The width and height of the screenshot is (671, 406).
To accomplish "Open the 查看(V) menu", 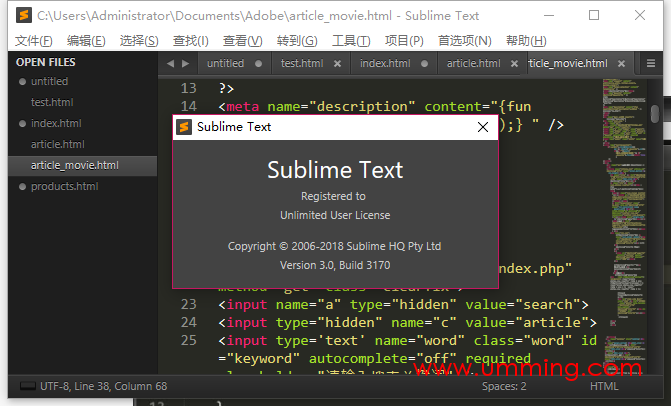I will point(242,41).
